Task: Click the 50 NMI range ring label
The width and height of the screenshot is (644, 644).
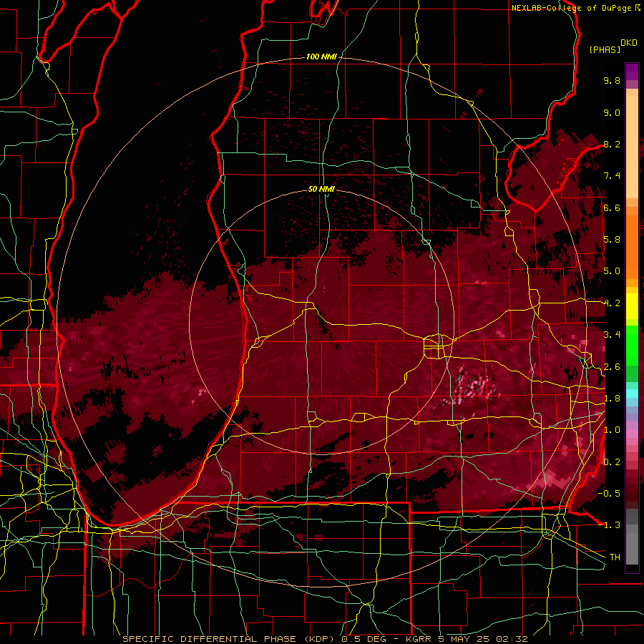Action: pos(321,189)
